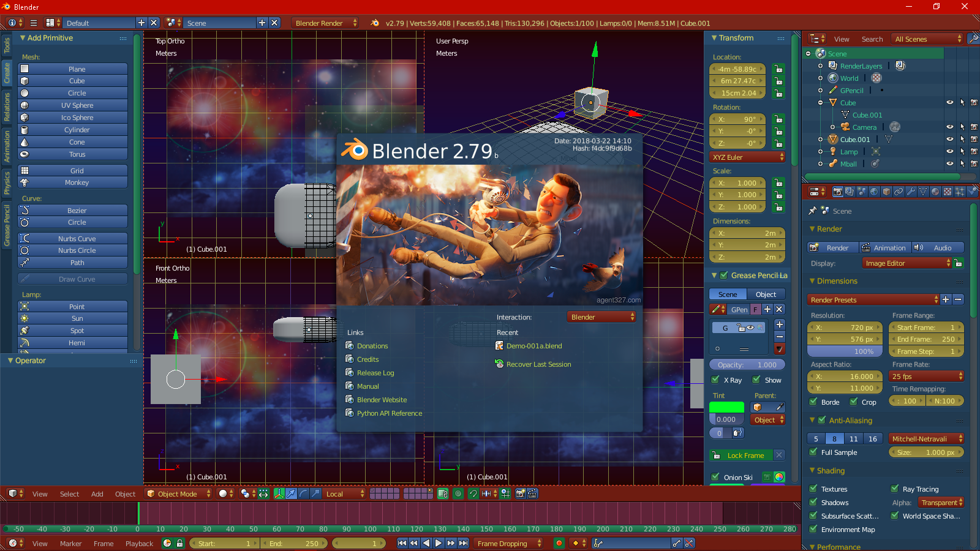Click the Render button in Render panel
Screen dimensions: 980x551
(832, 247)
